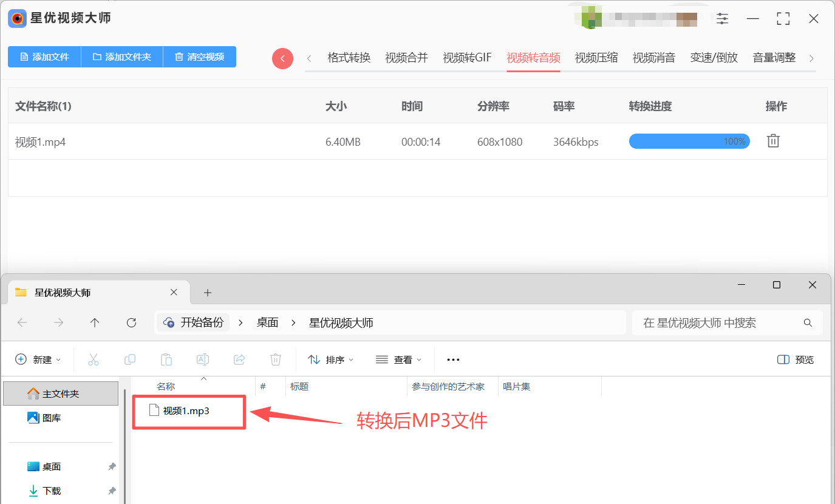
Task: Click the Explorer cut scissors icon
Action: [94, 359]
